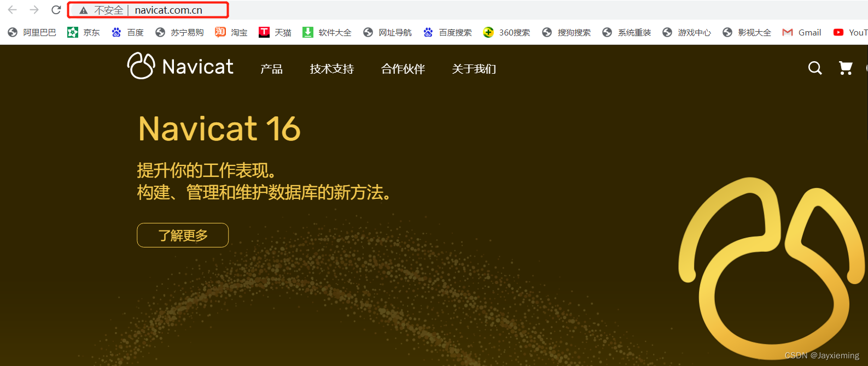Open the 360搜索 bookmark

pyautogui.click(x=506, y=33)
